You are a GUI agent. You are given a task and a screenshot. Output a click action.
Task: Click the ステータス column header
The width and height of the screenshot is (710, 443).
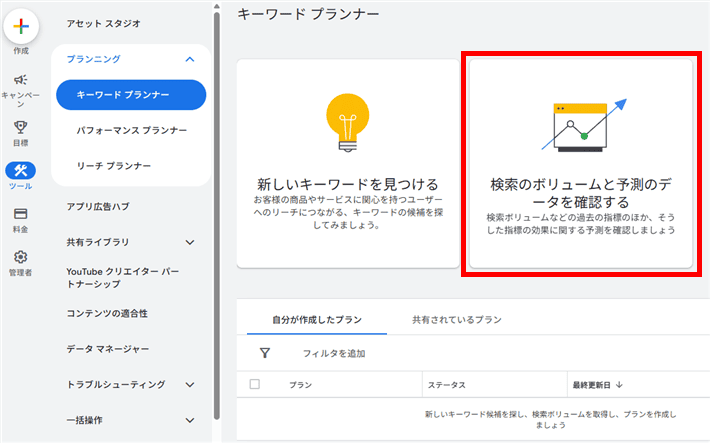tap(446, 385)
